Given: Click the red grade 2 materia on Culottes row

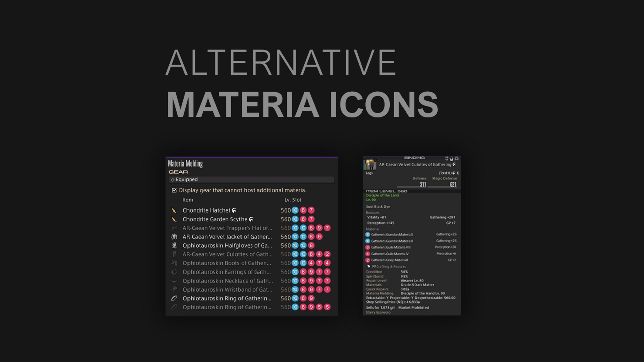Looking at the screenshot, I should click(327, 254).
